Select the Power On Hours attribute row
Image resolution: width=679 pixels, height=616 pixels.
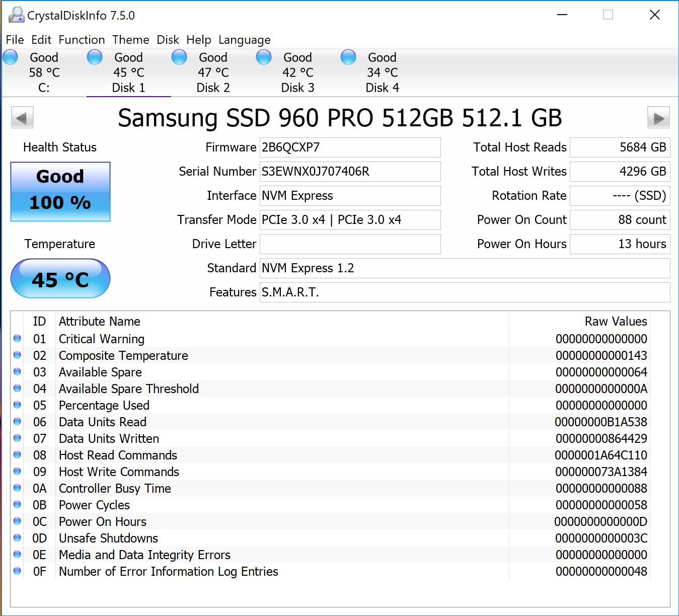[x=103, y=521]
